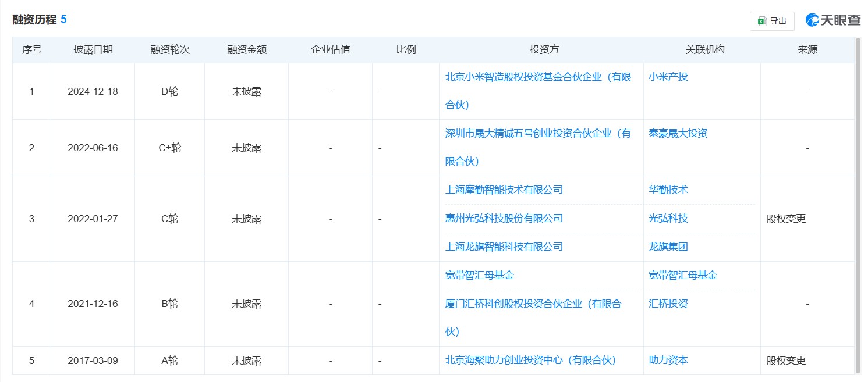Click 股权变更 source in C轮 row
868x382 pixels.
point(786,219)
